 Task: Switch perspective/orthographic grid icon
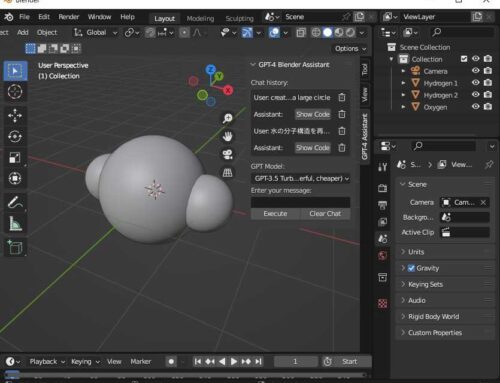(228, 173)
